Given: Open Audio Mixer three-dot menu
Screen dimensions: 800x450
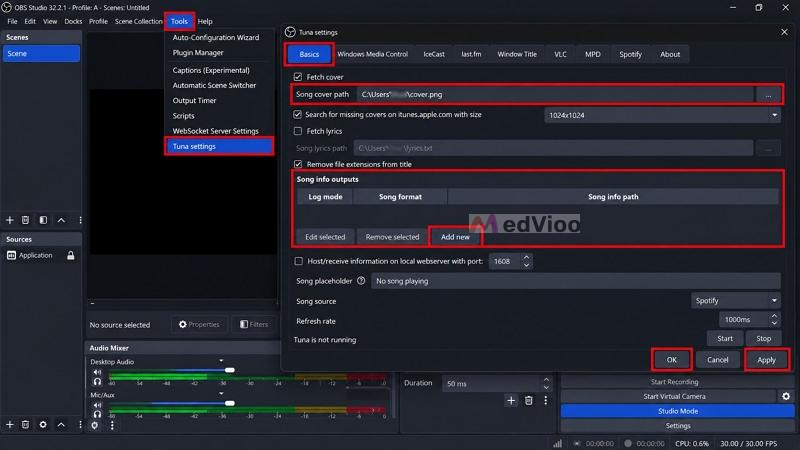Looking at the screenshot, I should click(x=112, y=425).
